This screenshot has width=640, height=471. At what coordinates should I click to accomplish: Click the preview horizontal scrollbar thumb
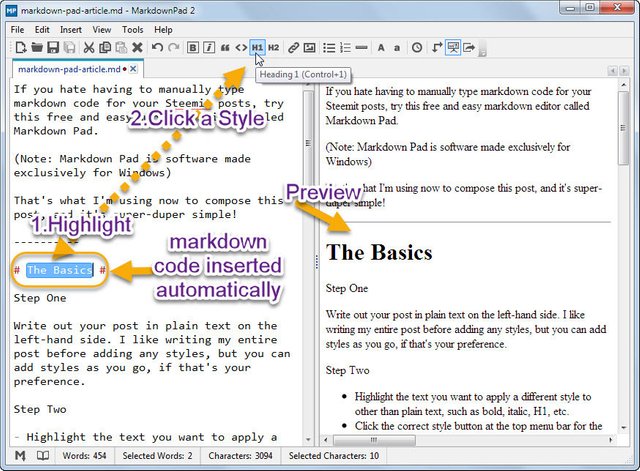point(374,440)
